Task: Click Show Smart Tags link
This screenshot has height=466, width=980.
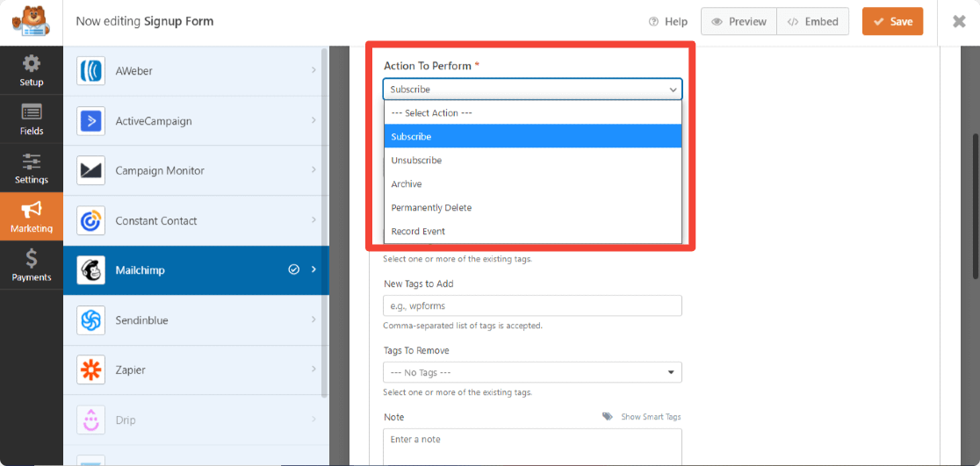Action: click(651, 417)
